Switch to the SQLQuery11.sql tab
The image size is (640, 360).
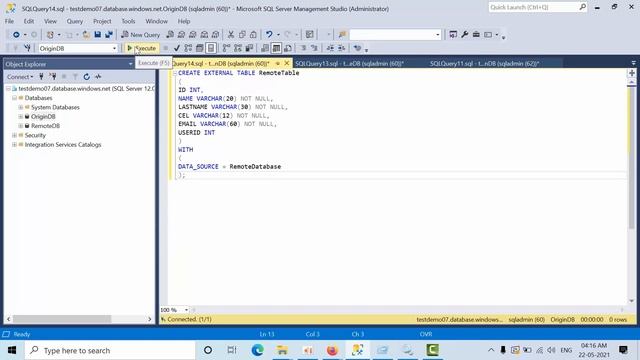pyautogui.click(x=484, y=64)
